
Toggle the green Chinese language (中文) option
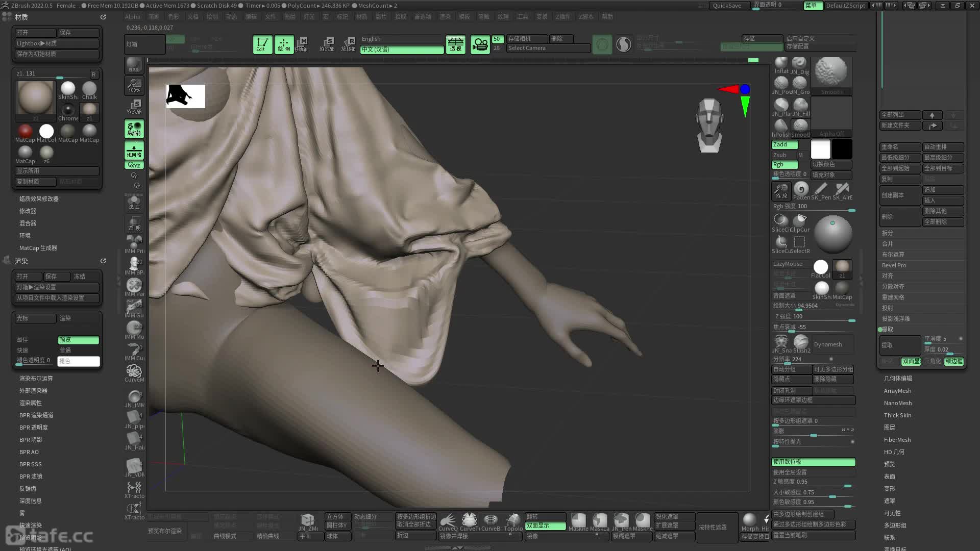402,49
